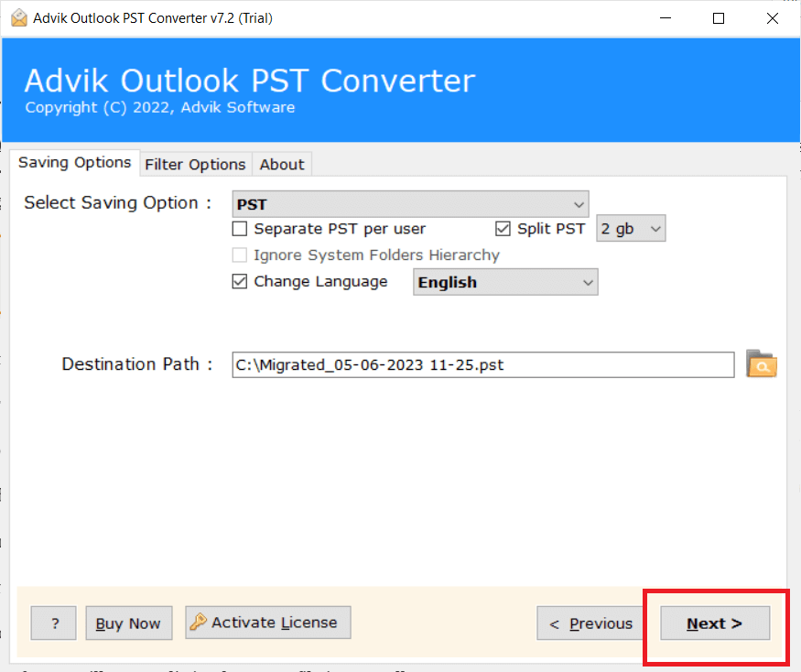Click the Destination Path label
The image size is (801, 672).
click(136, 364)
